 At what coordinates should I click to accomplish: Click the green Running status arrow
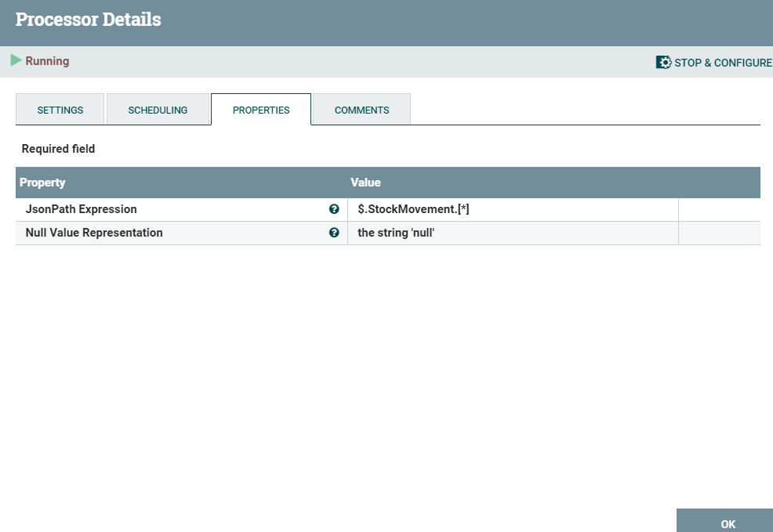click(x=16, y=60)
